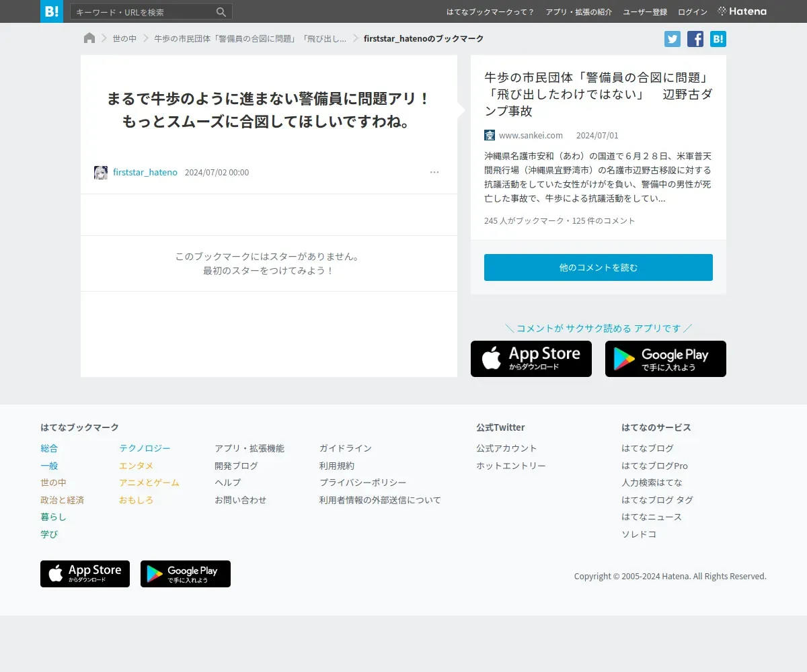Open footer プライバシーポリシー link
Image resolution: width=807 pixels, height=672 pixels.
[x=362, y=482]
